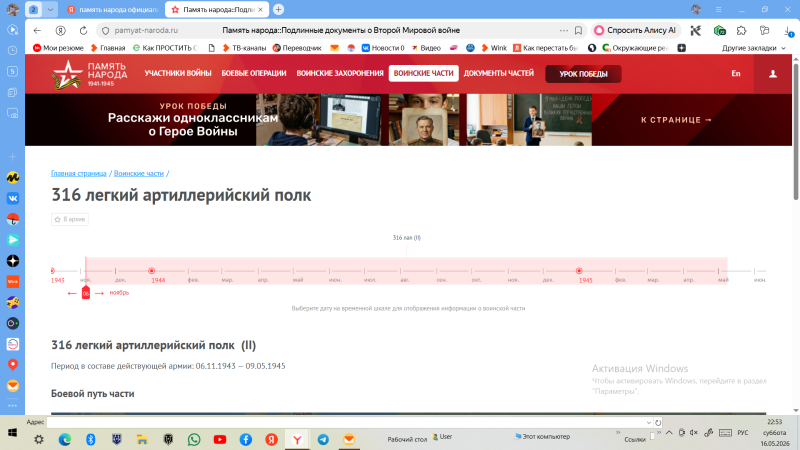Switch site language to En
Image resolution: width=800 pixels, height=450 pixels.
point(736,73)
